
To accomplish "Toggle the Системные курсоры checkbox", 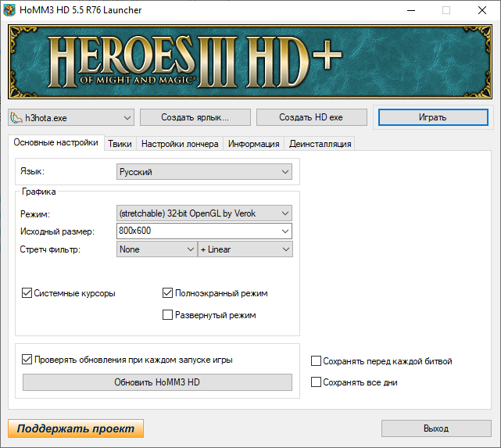I will coord(27,292).
